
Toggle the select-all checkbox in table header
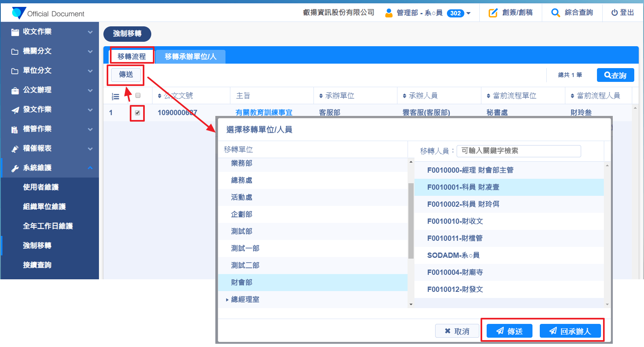click(138, 96)
